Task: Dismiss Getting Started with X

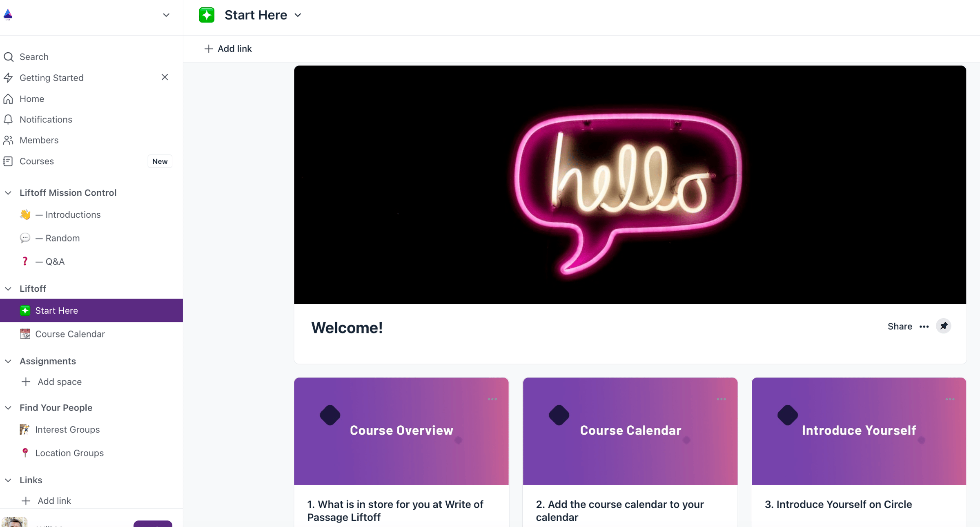Action: tap(165, 77)
